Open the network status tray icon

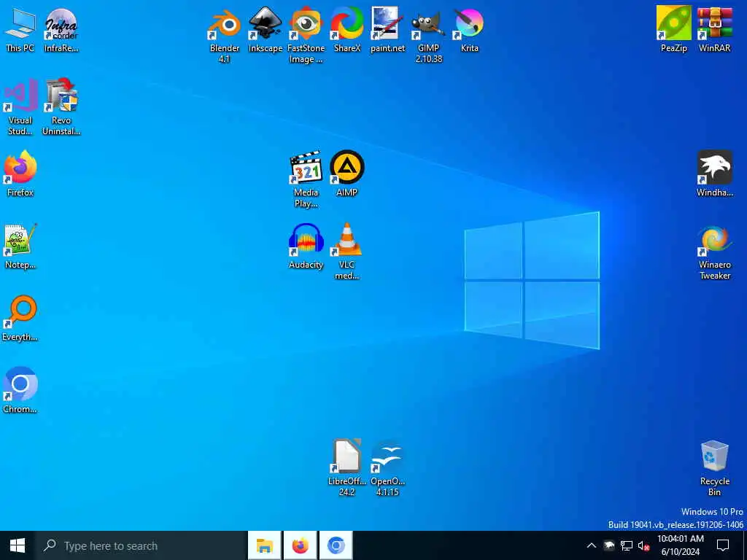click(x=627, y=545)
